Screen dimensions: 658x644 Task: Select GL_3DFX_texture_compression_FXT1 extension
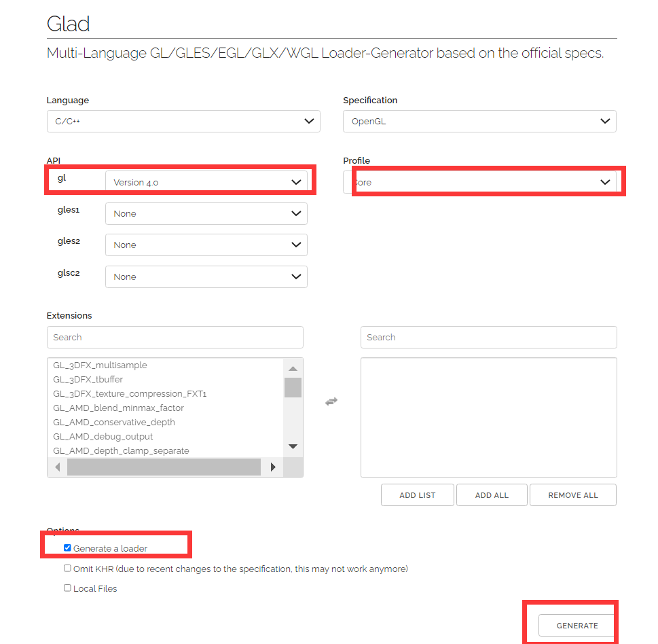click(x=130, y=394)
